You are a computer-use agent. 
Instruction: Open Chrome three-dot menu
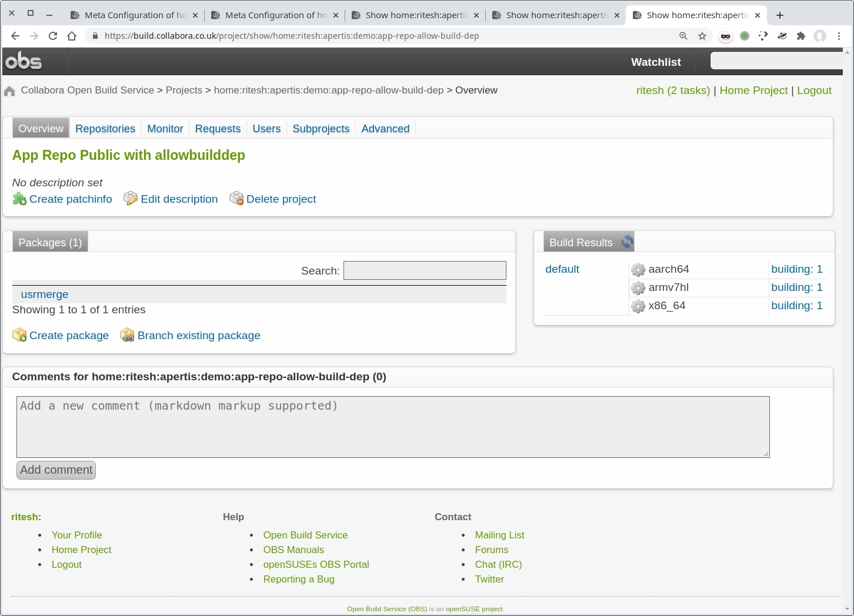click(x=839, y=36)
